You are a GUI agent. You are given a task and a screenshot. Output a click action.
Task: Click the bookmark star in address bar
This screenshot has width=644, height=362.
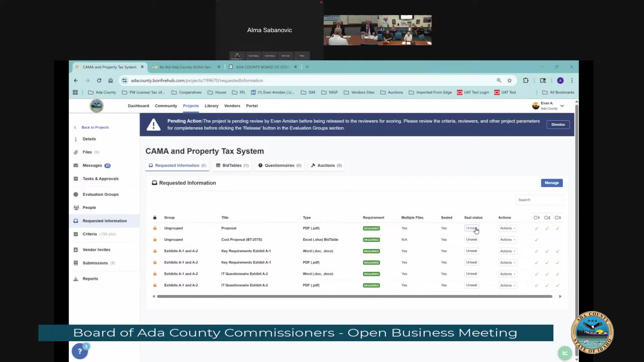(509, 80)
